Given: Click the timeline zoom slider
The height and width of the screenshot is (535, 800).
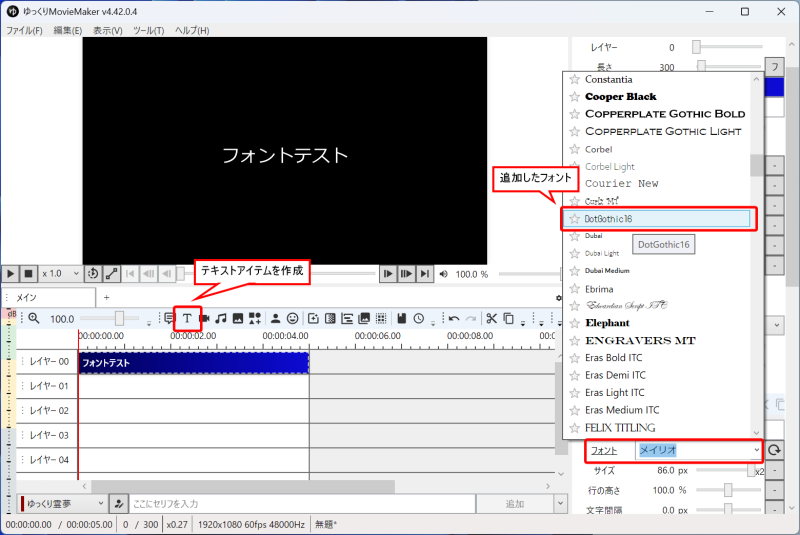Looking at the screenshot, I should pyautogui.click(x=120, y=318).
